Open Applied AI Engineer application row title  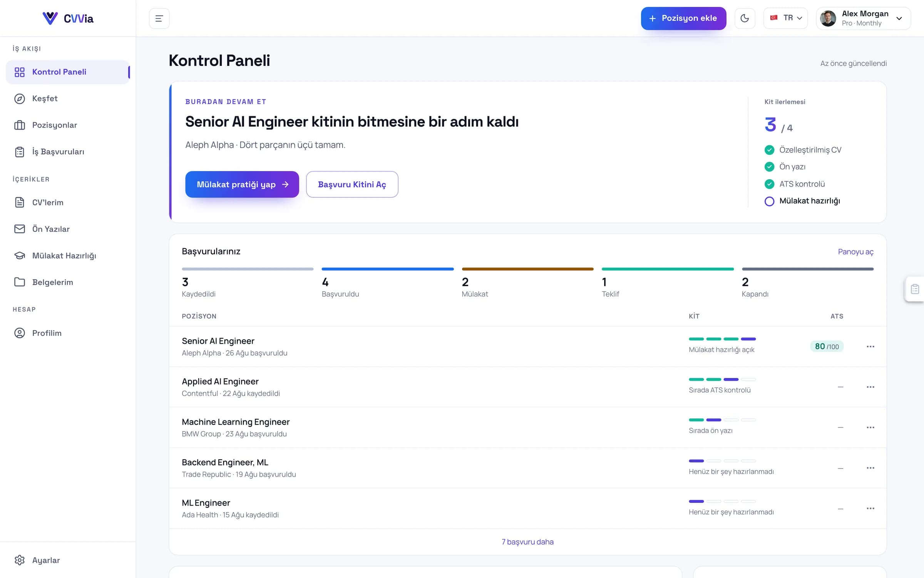click(x=220, y=381)
